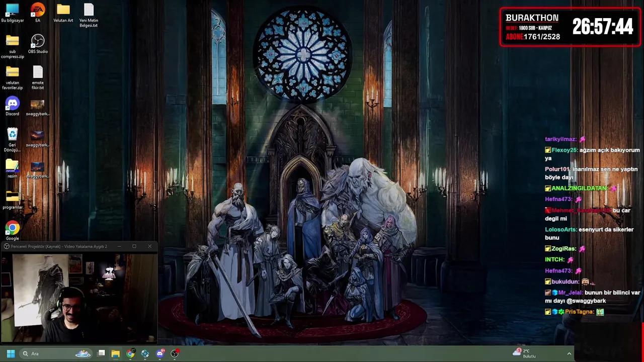Launch Google Chrome desktop shortcut

pos(13,231)
